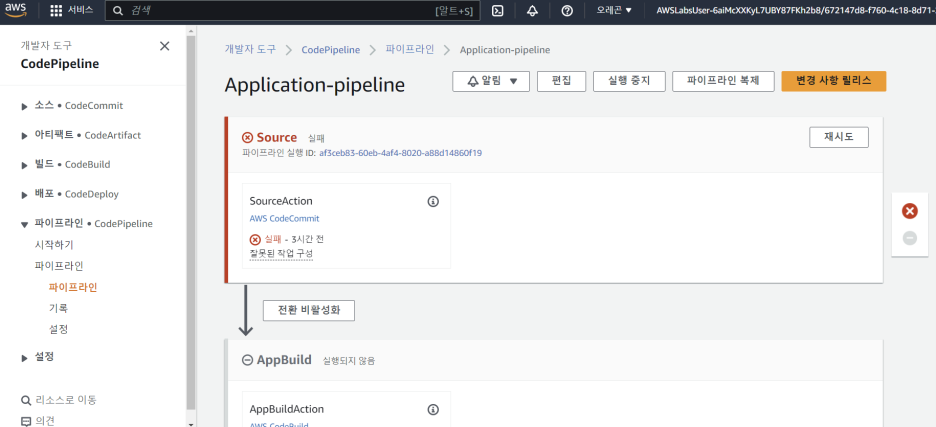This screenshot has width=936, height=427.
Task: Select the highlighted orange 파이프라인 sidebar item
Action: coord(73,287)
